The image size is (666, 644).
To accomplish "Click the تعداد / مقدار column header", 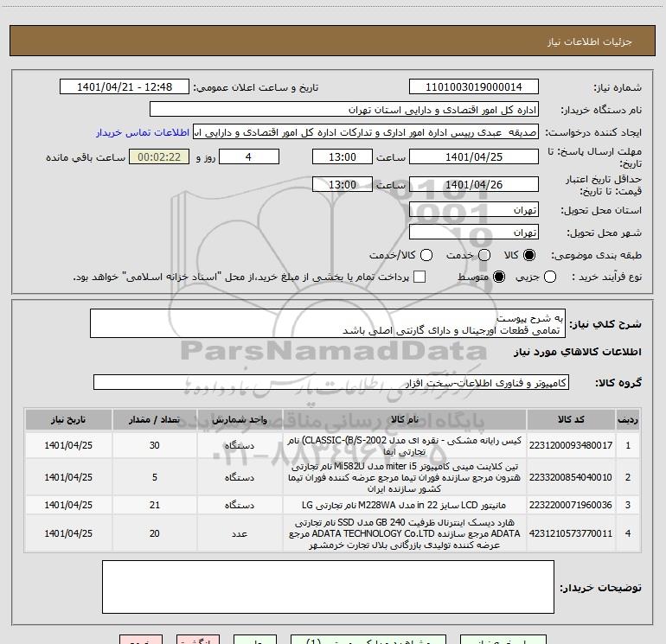I will pos(155,419).
